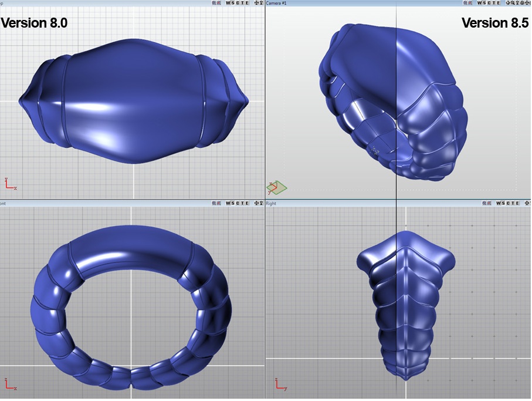Select the zoom camera magnifier in Camera #1 header
532x401 pixels.
tap(513, 3)
